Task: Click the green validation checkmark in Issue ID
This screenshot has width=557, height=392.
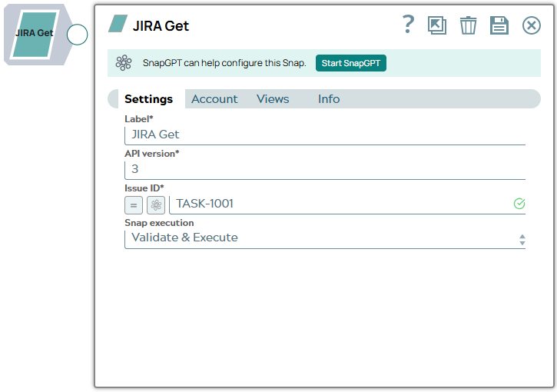Action: click(x=519, y=204)
